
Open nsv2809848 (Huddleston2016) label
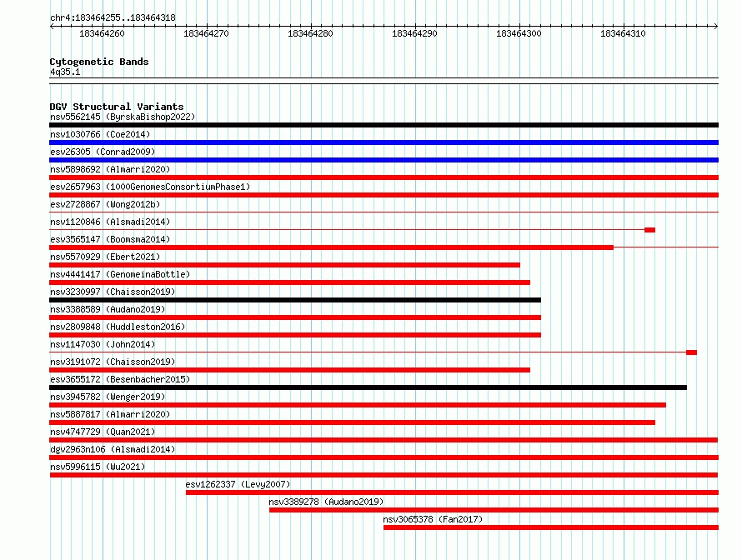(x=118, y=327)
